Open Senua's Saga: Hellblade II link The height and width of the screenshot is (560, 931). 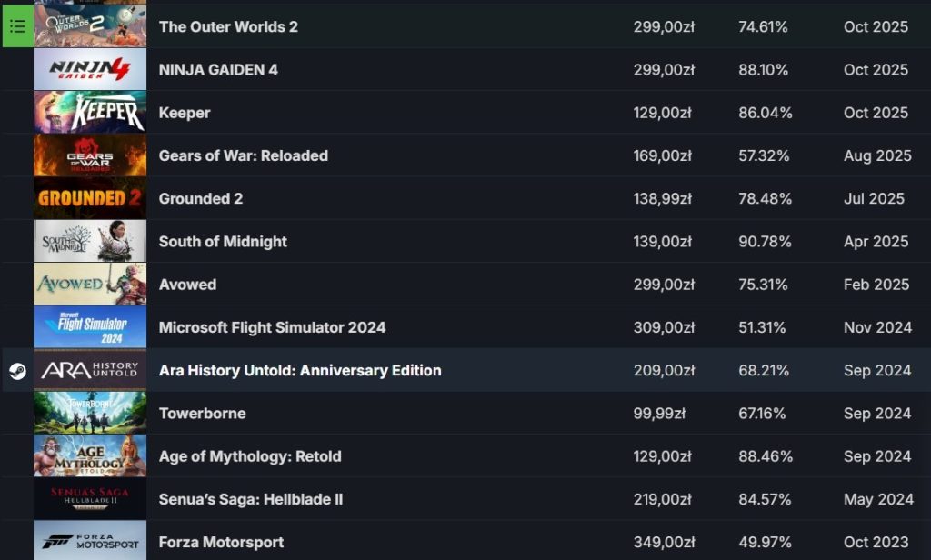click(250, 499)
